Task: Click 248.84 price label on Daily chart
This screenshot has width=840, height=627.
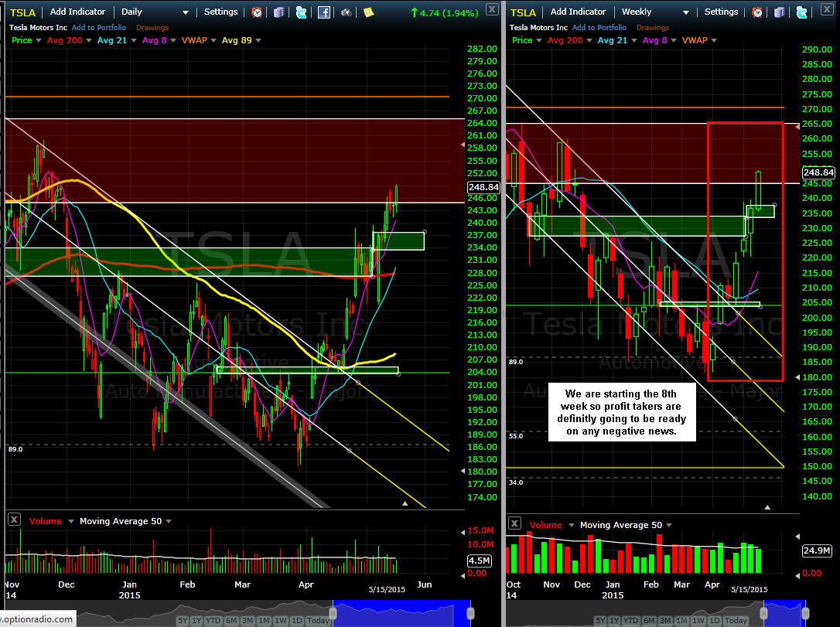Action: click(x=483, y=187)
